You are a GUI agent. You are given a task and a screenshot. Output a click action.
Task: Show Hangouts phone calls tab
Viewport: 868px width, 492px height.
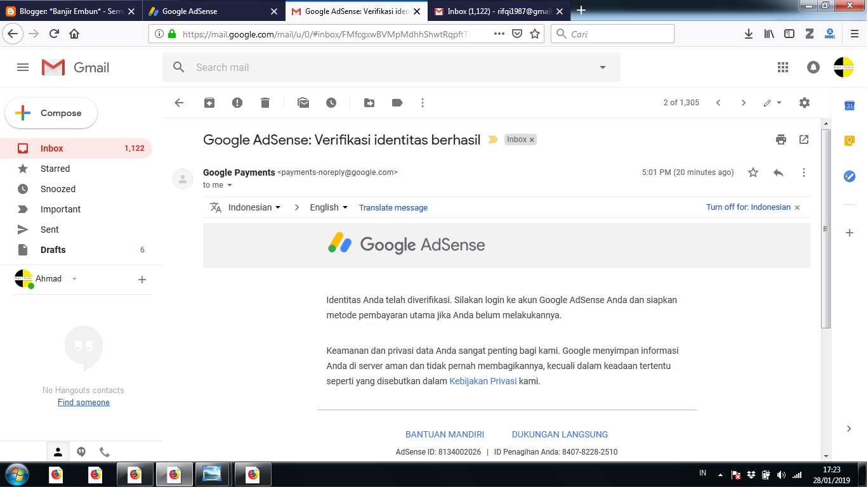point(105,452)
